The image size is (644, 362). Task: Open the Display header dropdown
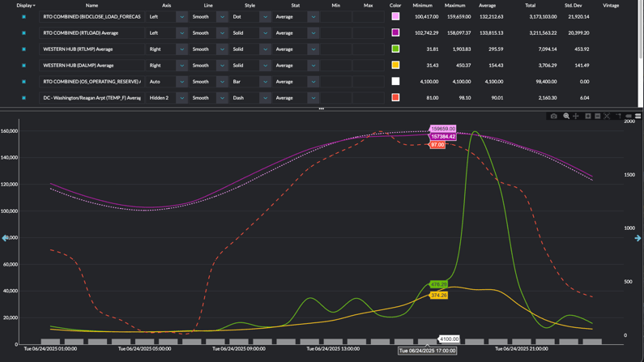click(x=26, y=6)
